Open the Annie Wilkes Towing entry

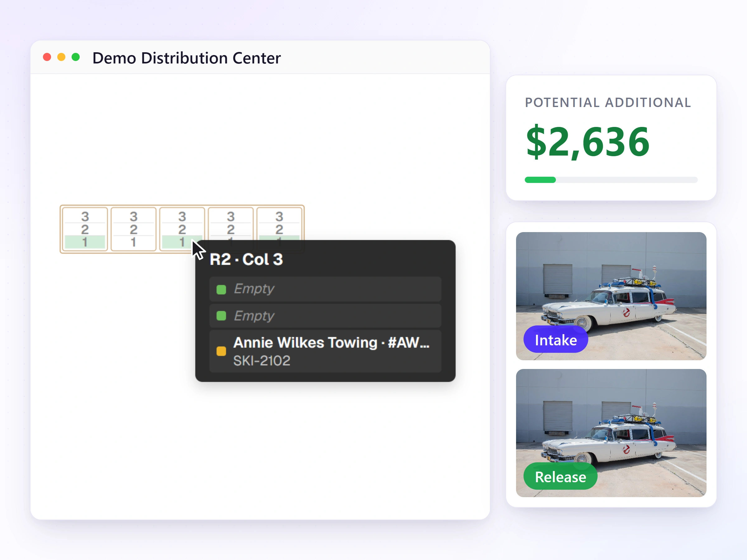[325, 351]
